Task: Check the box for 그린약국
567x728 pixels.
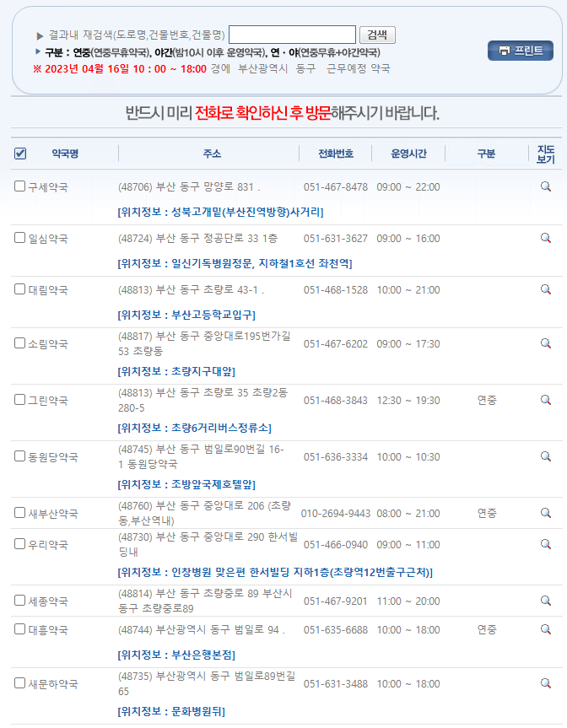Action: pyautogui.click(x=19, y=400)
